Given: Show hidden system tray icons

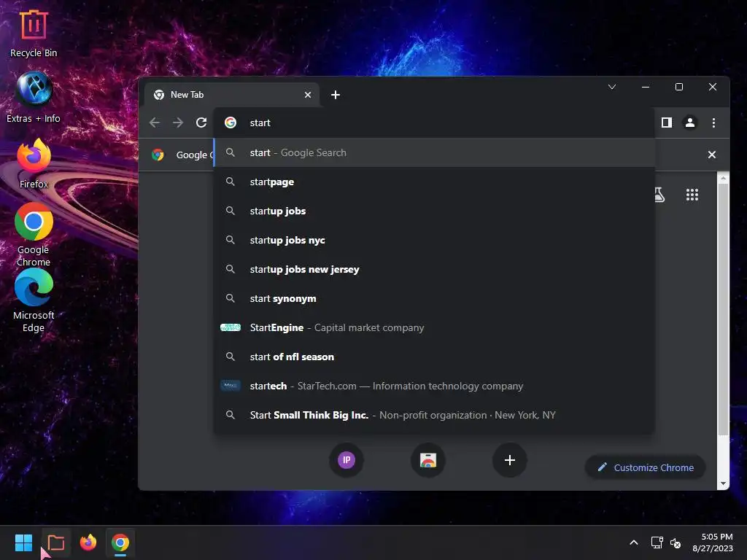Looking at the screenshot, I should (x=634, y=542).
